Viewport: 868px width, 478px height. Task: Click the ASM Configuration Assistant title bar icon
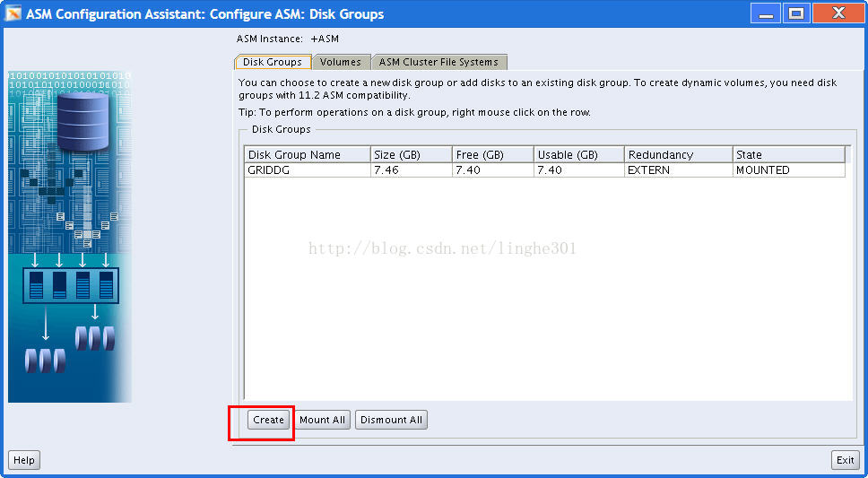[x=13, y=13]
